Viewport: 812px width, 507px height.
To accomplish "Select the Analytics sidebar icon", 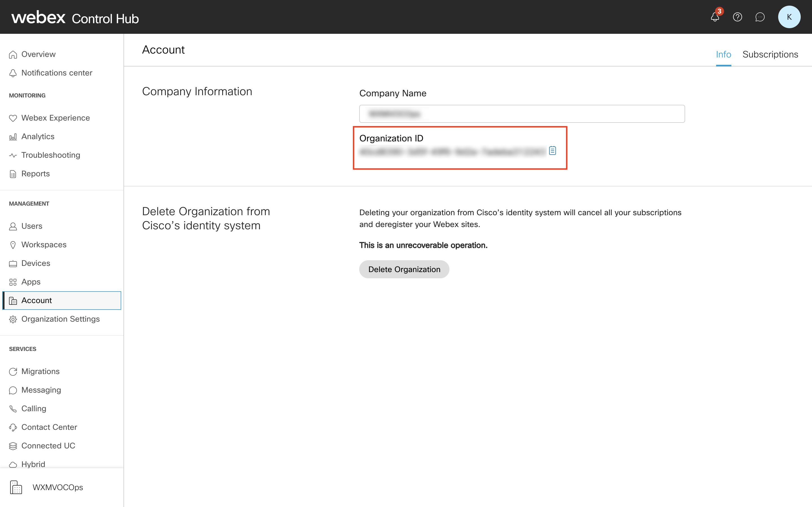I will pyautogui.click(x=13, y=136).
